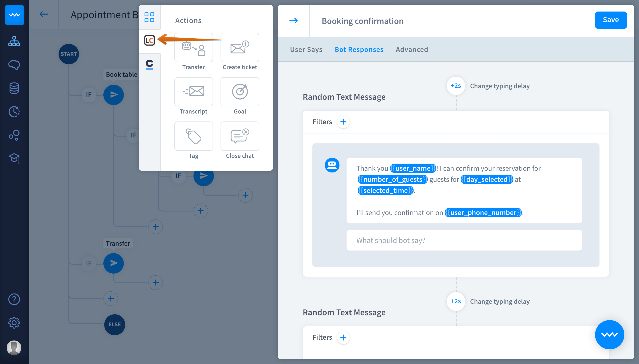Change first message typing delay
Screen dimensions: 639x364
tap(456, 86)
